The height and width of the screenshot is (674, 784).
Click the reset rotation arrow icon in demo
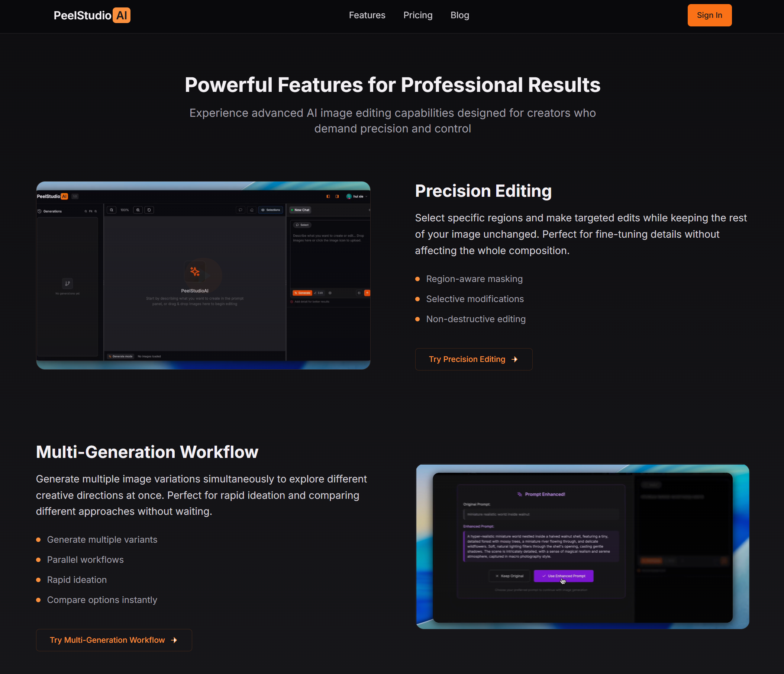149,210
